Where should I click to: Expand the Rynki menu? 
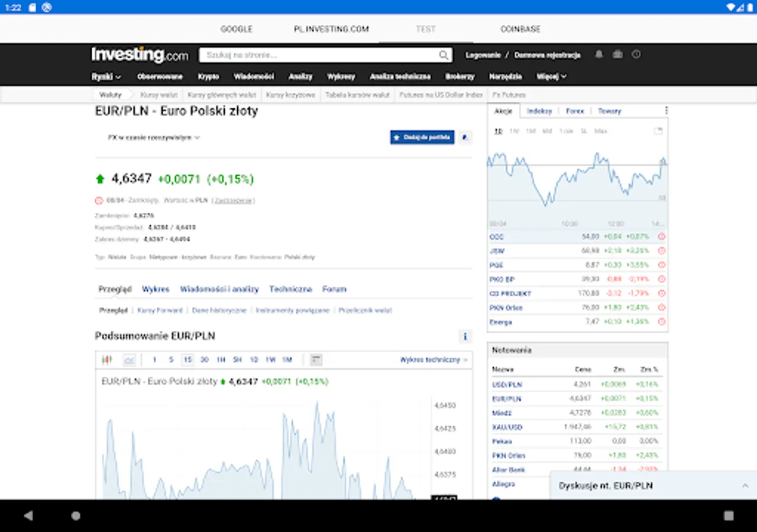pyautogui.click(x=106, y=76)
